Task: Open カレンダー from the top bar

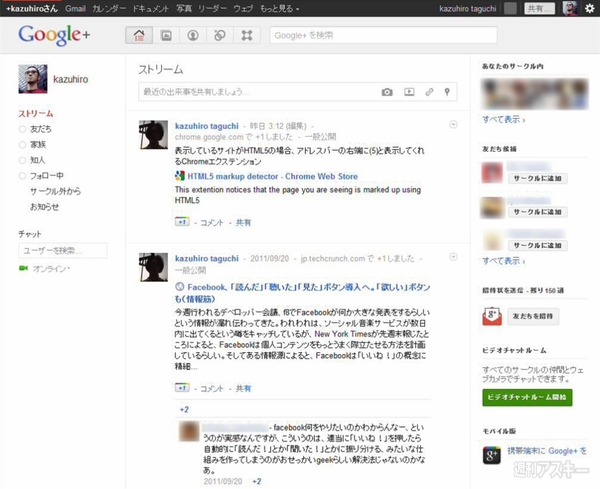Action: tap(109, 8)
